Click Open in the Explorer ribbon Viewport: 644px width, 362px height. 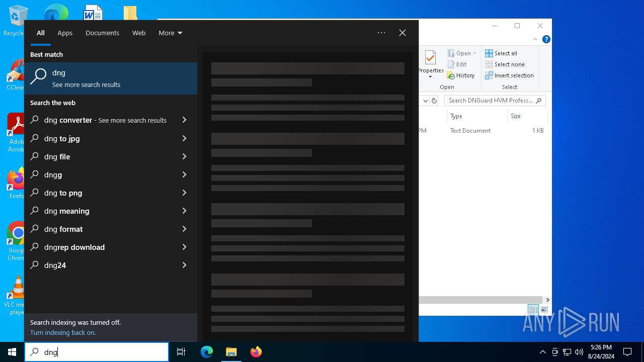(x=461, y=53)
